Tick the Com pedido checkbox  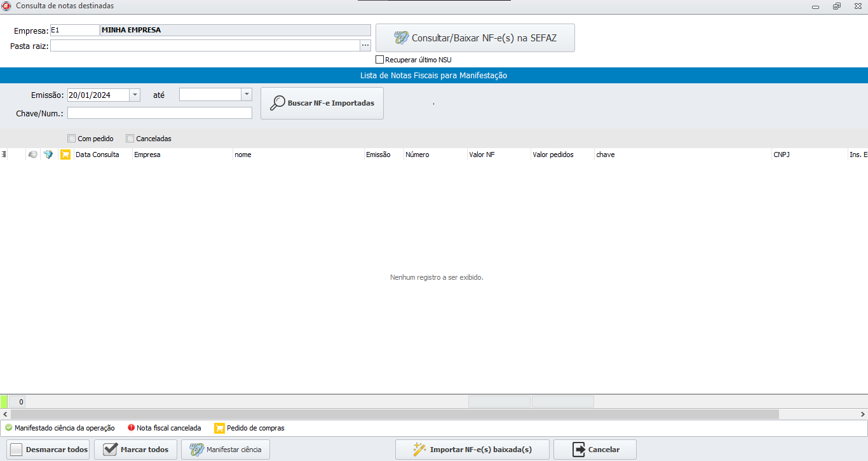(72, 139)
